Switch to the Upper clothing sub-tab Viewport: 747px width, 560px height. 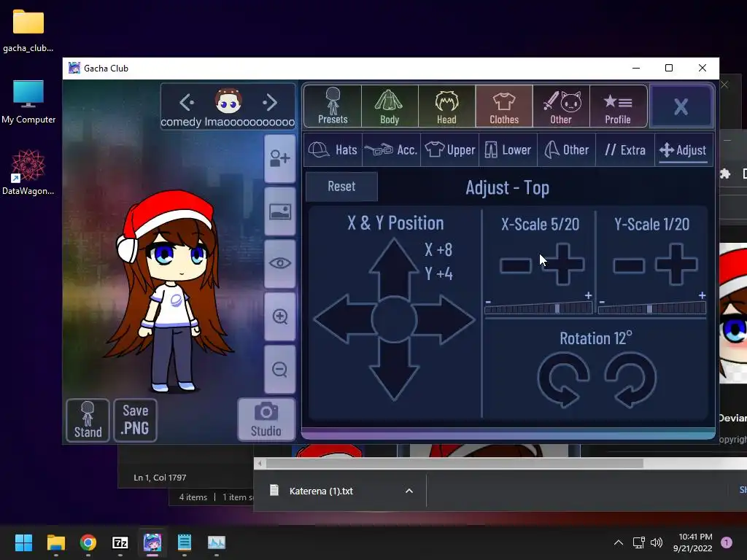click(449, 150)
